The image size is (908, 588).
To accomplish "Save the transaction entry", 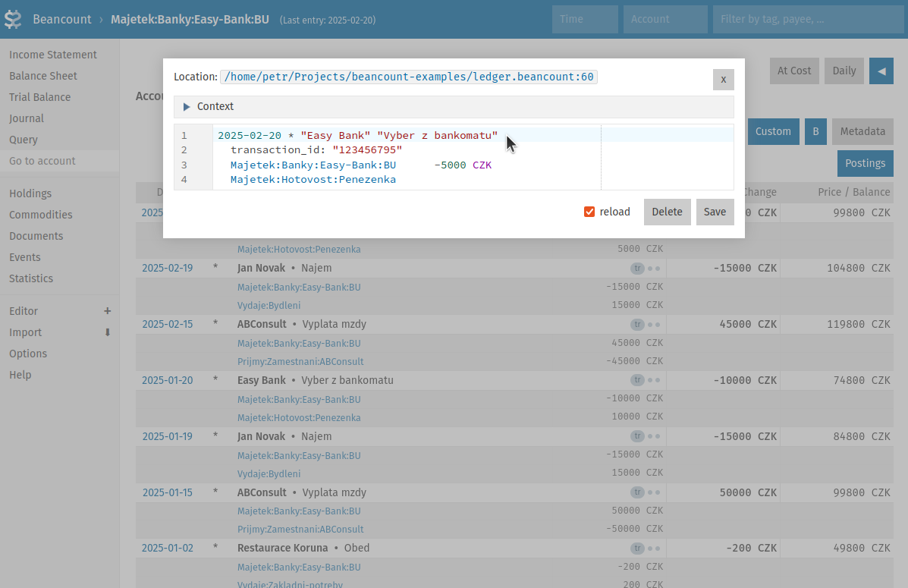I will (x=715, y=212).
